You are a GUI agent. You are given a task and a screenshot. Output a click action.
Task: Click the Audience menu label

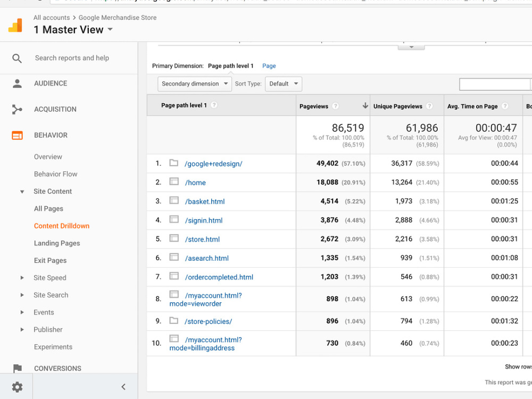click(x=51, y=84)
